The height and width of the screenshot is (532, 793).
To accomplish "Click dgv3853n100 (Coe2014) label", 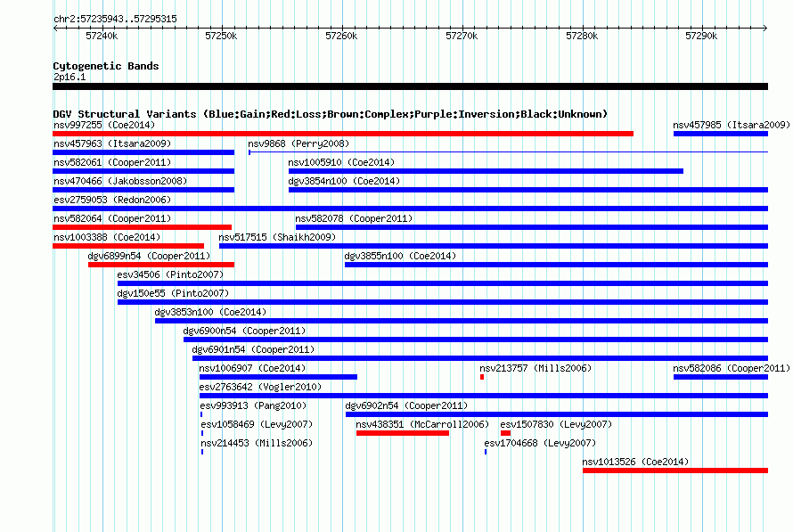I will [x=210, y=312].
